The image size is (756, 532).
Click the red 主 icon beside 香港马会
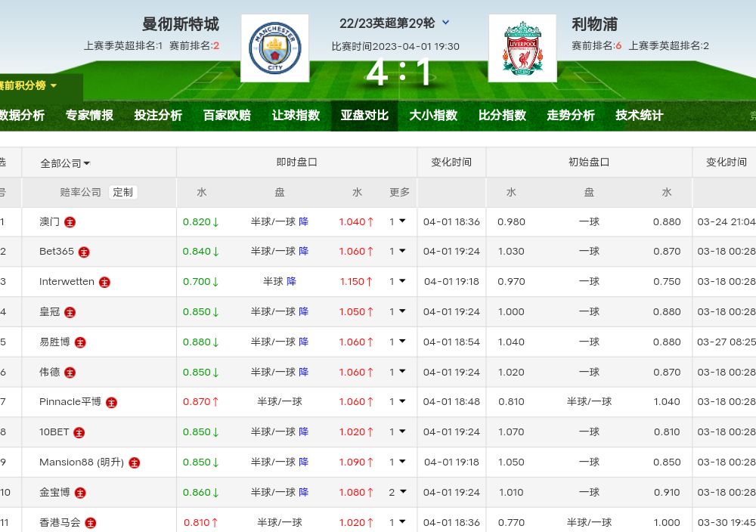(91, 523)
